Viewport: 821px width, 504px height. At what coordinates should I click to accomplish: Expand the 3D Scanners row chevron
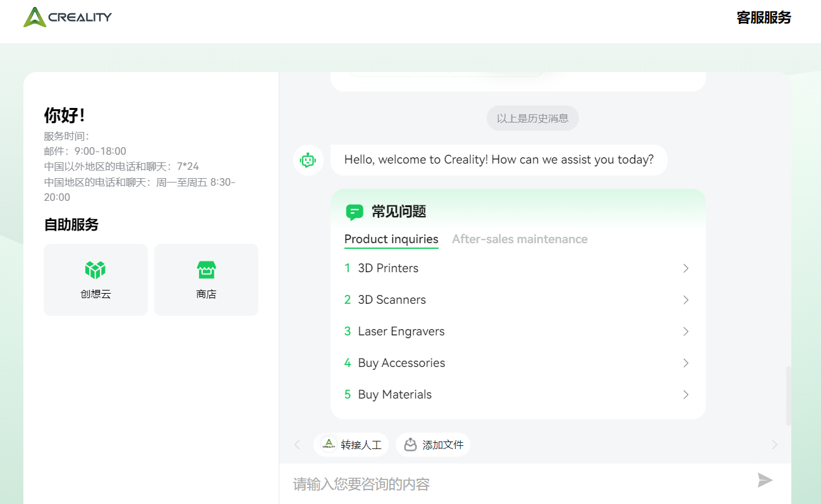[686, 300]
